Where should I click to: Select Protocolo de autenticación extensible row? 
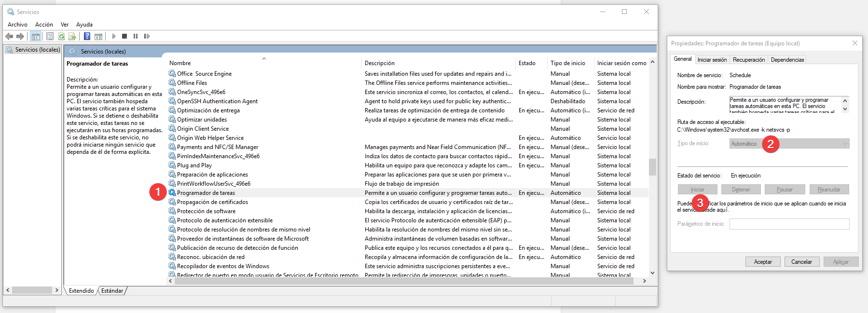[x=408, y=220]
